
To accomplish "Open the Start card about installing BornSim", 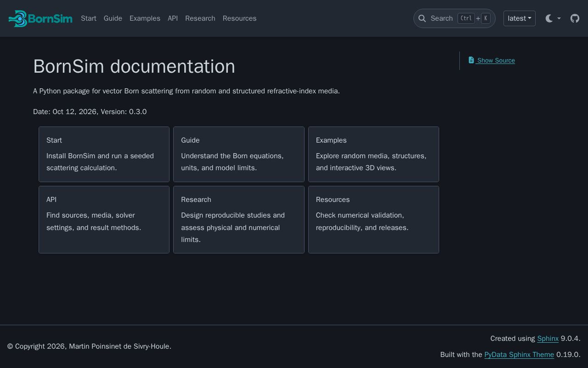I will 104,154.
